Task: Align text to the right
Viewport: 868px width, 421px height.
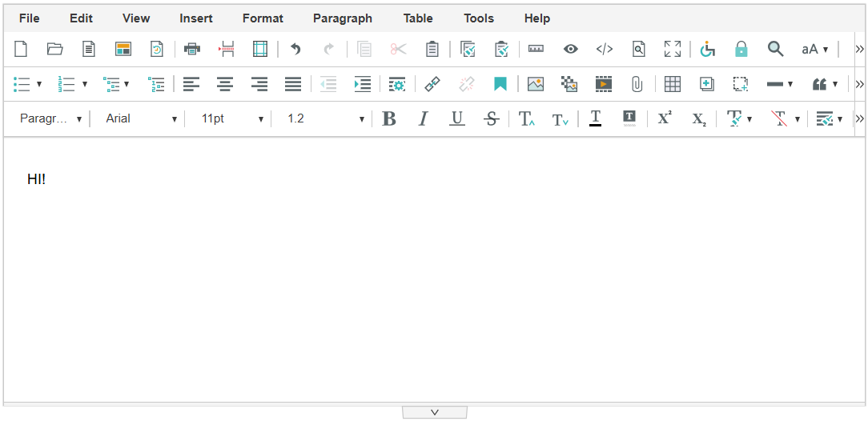Action: click(259, 84)
